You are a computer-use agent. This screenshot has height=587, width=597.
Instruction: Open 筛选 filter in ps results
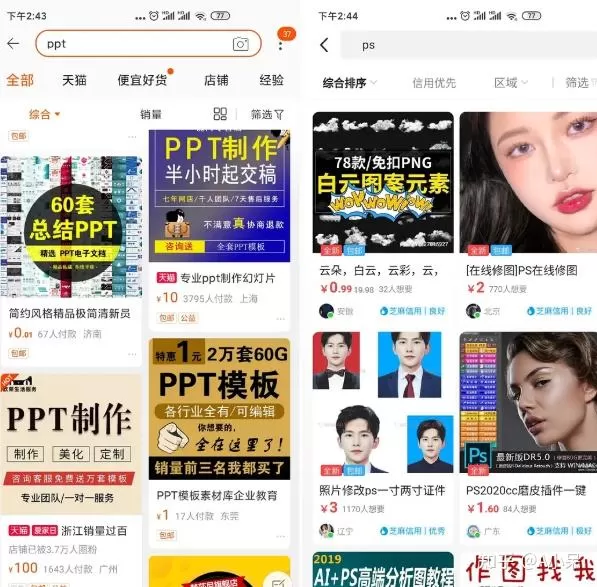pos(580,83)
